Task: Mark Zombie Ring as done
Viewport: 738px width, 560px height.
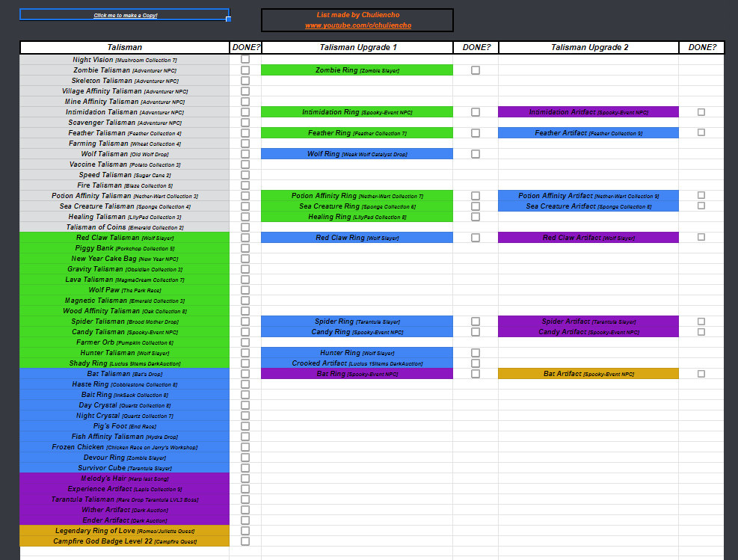Action: coord(476,70)
